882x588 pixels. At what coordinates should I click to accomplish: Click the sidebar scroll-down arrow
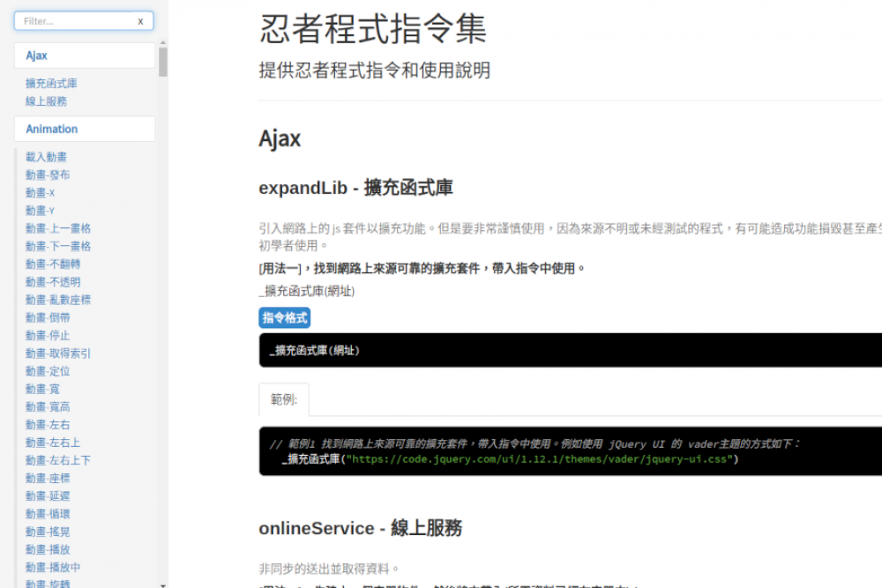pyautogui.click(x=163, y=583)
